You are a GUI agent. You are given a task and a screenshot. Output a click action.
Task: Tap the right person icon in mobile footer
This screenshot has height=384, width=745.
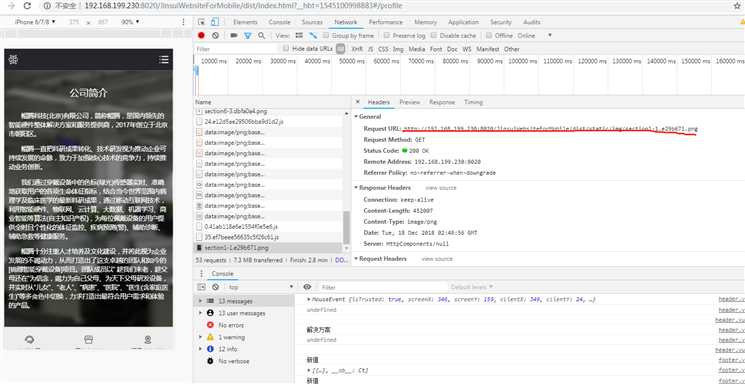148,339
